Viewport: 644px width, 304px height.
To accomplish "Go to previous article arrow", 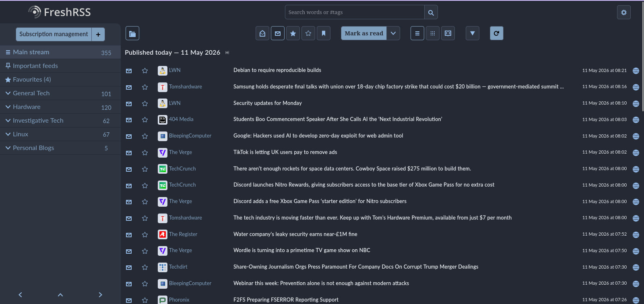I will (20, 295).
